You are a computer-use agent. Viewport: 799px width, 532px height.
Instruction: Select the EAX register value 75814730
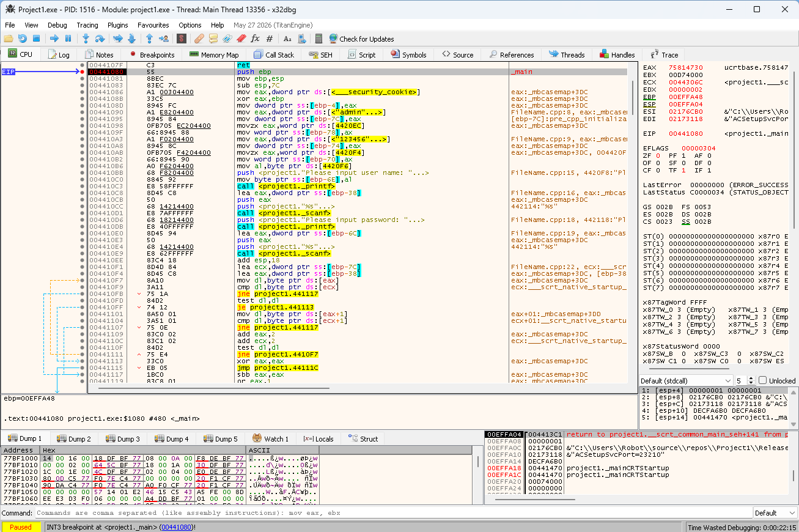point(685,67)
